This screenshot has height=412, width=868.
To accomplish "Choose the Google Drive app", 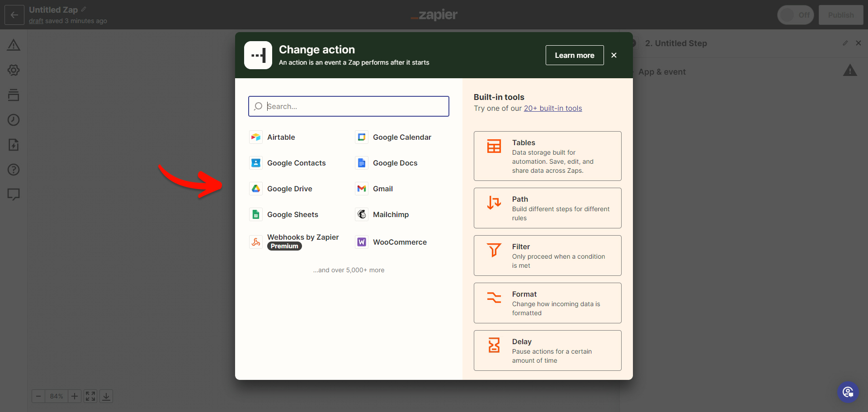I will tap(289, 189).
